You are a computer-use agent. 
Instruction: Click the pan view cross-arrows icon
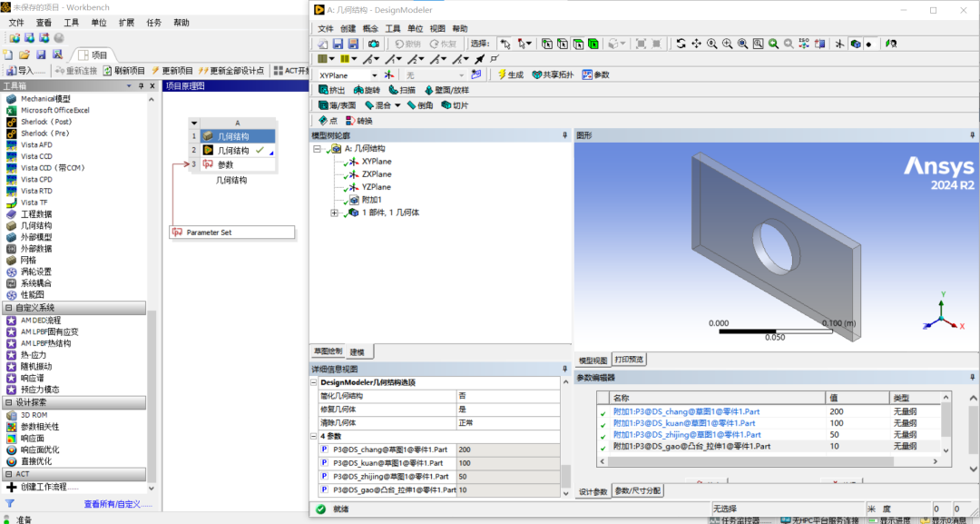point(696,44)
